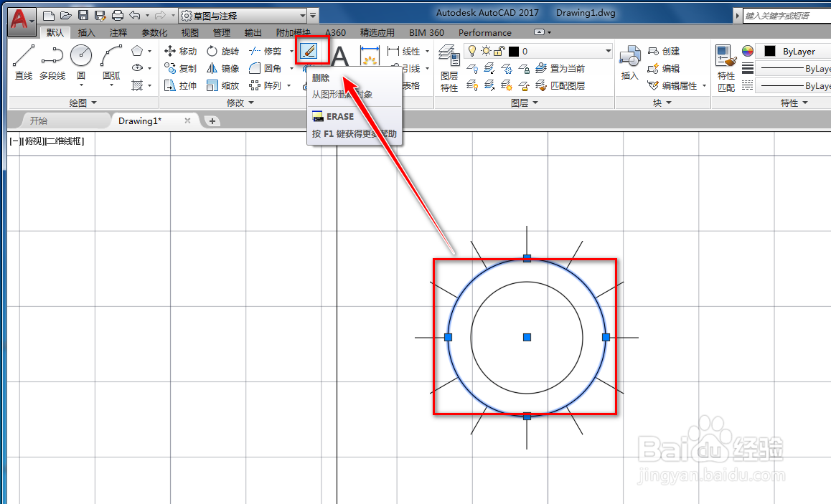Expand the 特性 (Properties) panel

tap(794, 103)
